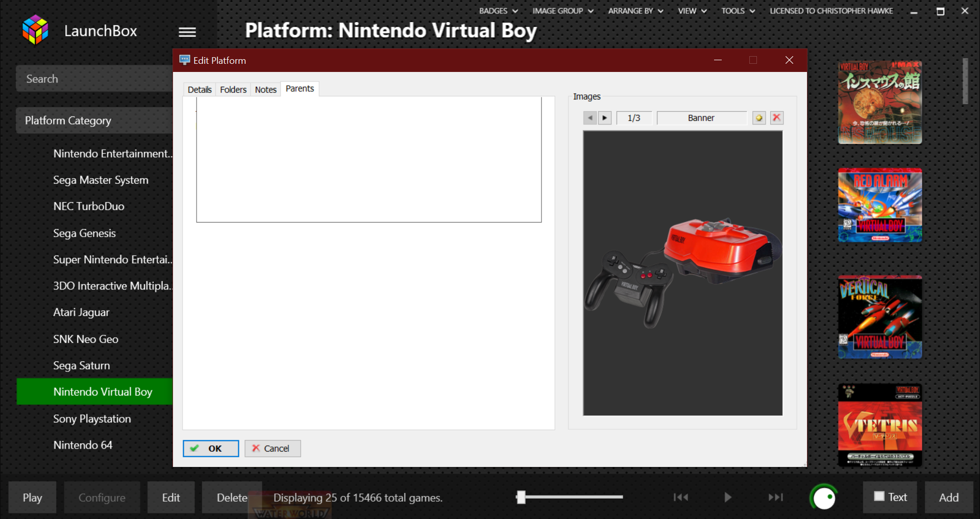Click the parents list box area
The height and width of the screenshot is (519, 980).
[369, 159]
